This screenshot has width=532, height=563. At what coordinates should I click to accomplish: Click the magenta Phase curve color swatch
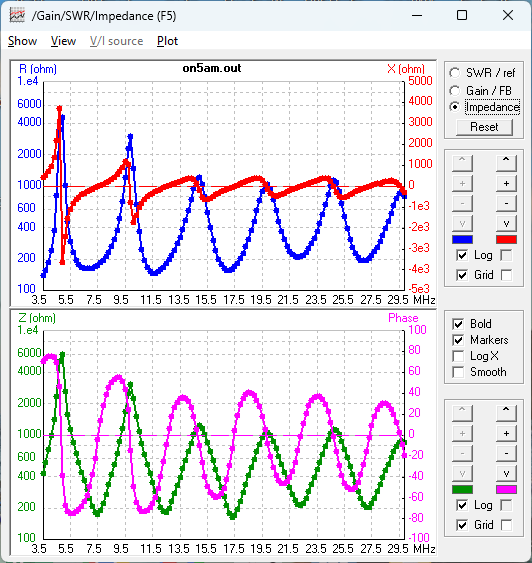tap(506, 489)
